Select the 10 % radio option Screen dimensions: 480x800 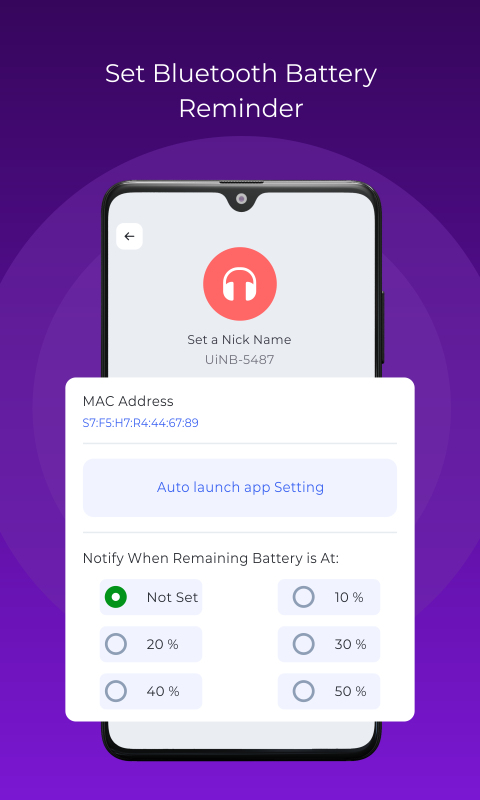tap(329, 597)
